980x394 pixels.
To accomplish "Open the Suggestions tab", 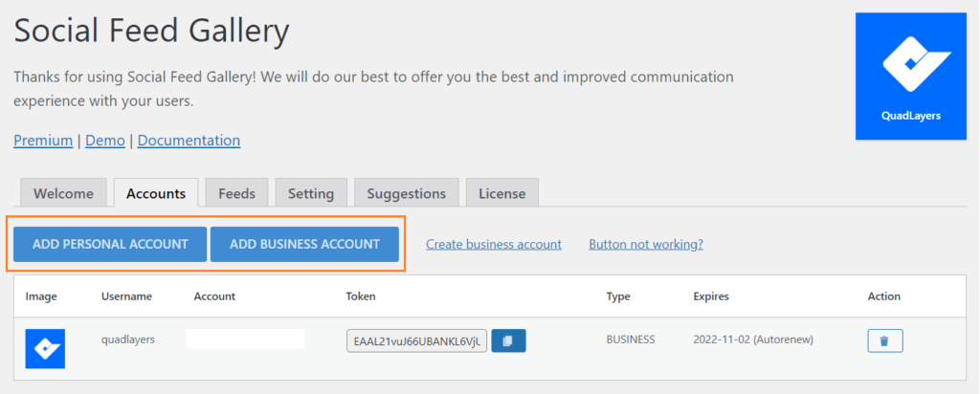I will coord(406,193).
